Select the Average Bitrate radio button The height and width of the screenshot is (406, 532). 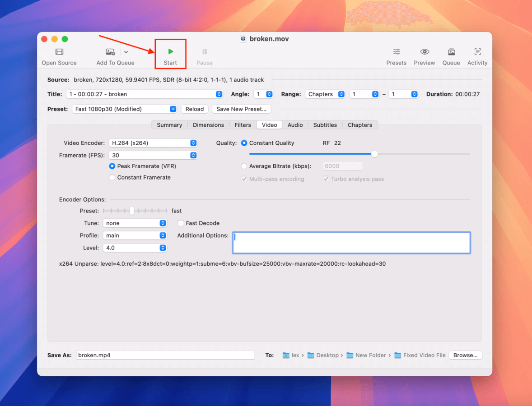(x=244, y=166)
